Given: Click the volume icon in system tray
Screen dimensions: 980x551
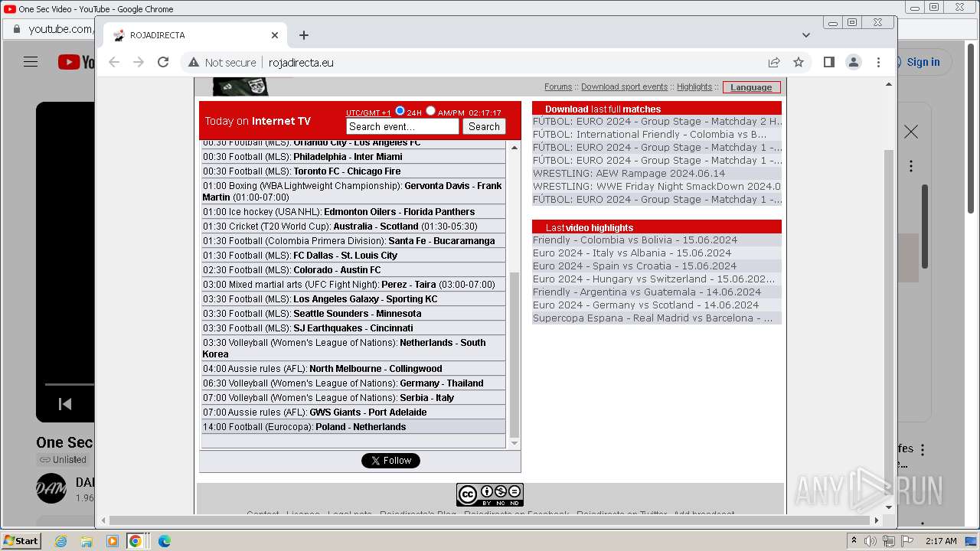Looking at the screenshot, I should pos(871,541).
